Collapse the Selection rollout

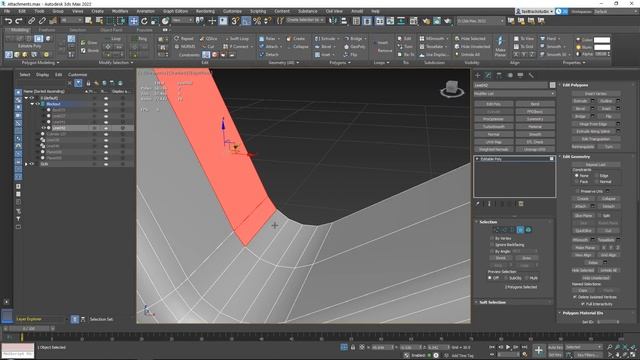pos(488,222)
